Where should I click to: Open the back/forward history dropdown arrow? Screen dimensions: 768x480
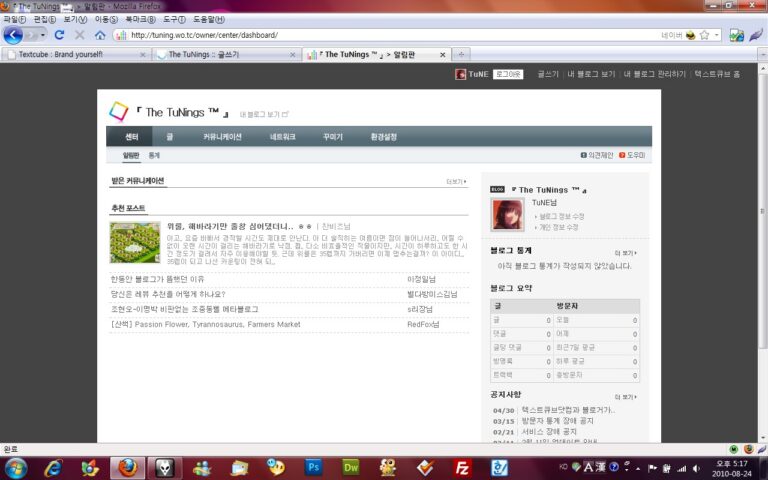[43, 35]
